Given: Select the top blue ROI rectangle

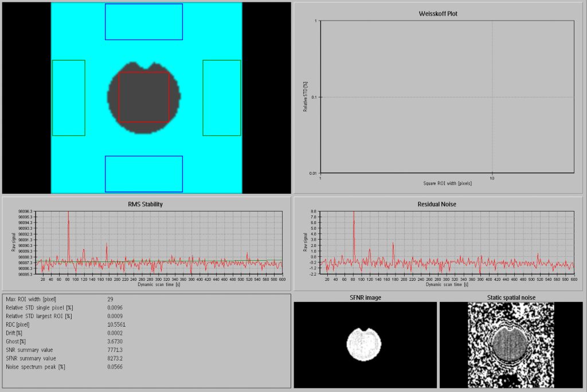Looking at the screenshot, I should tap(143, 22).
